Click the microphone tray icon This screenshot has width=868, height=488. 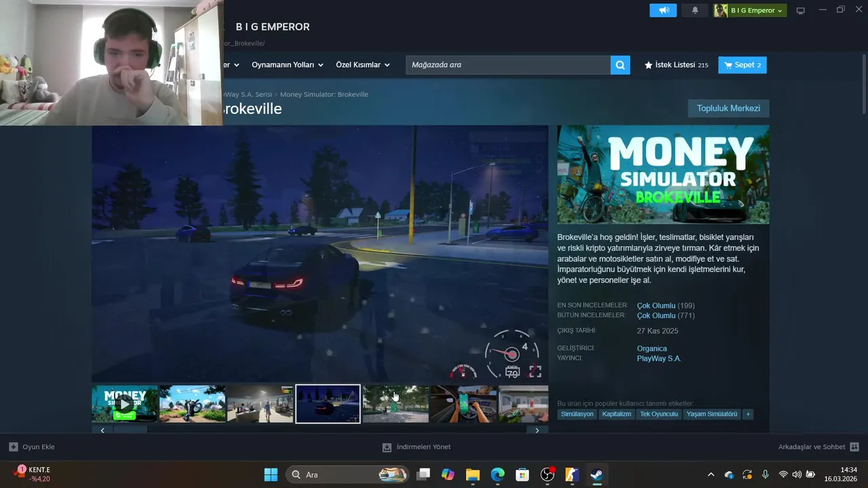coord(765,474)
